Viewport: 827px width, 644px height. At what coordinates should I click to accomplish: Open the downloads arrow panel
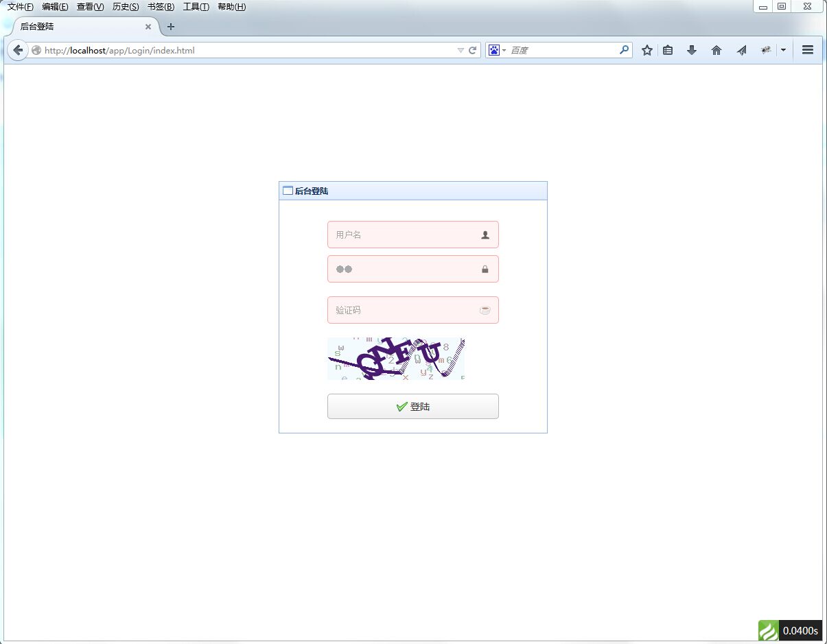point(692,50)
